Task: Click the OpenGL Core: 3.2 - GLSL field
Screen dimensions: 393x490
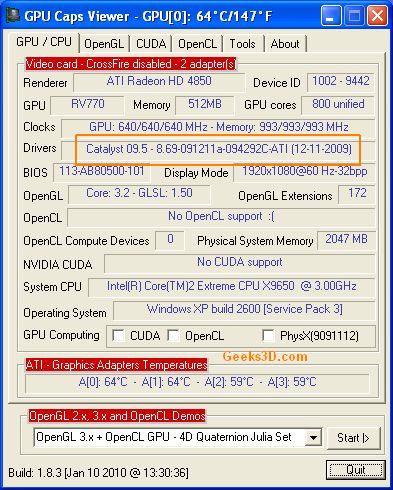Action: (x=139, y=194)
